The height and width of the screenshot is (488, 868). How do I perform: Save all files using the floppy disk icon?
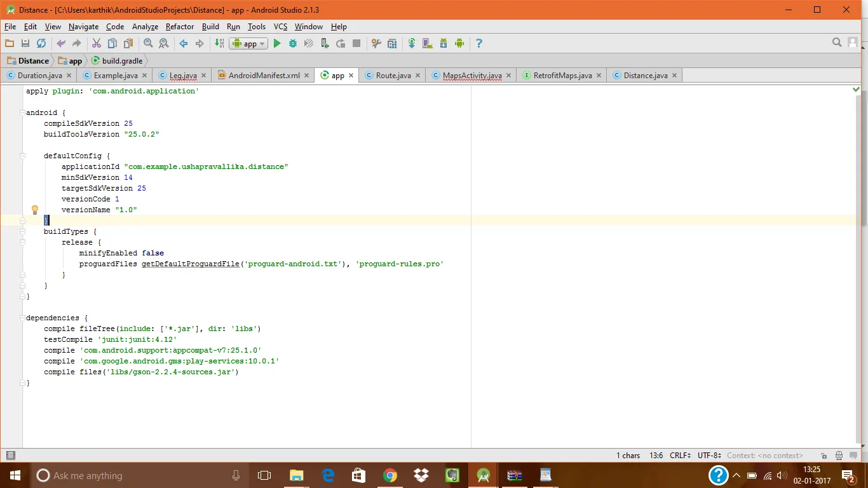25,43
